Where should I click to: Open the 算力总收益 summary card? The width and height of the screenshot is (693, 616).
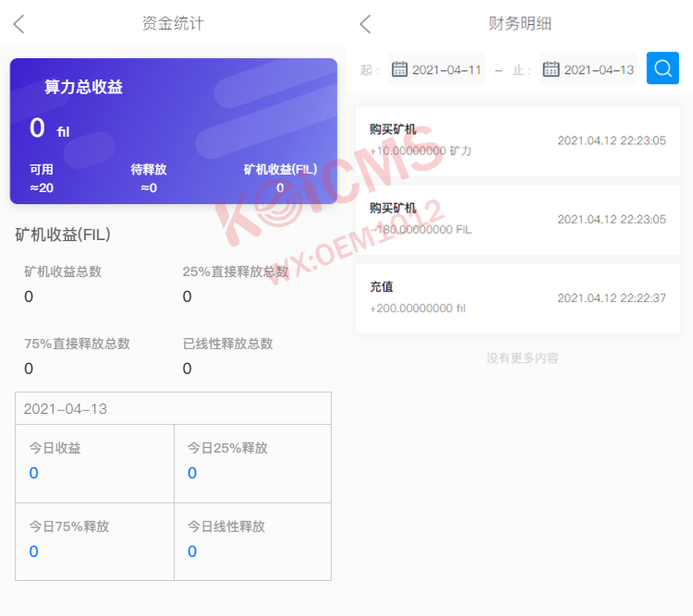pyautogui.click(x=174, y=131)
